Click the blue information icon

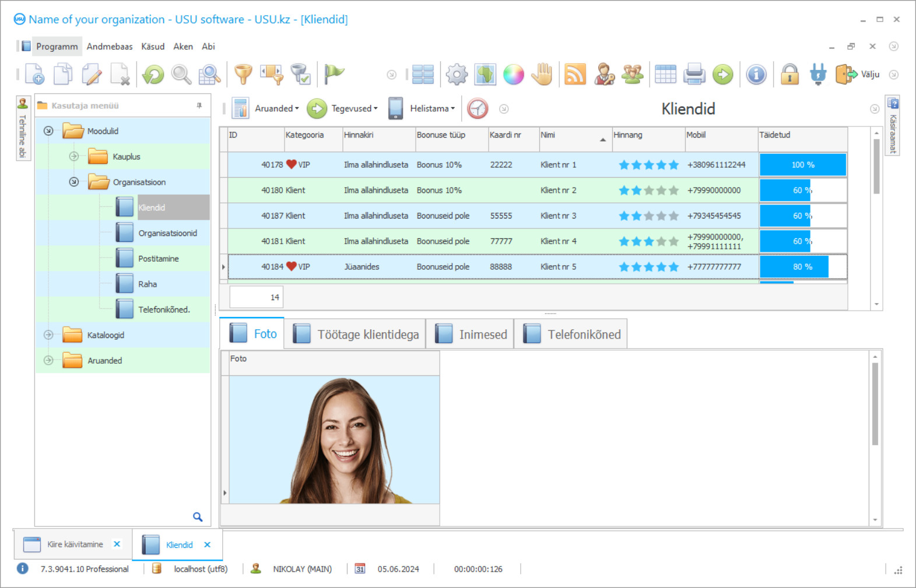[x=756, y=74]
